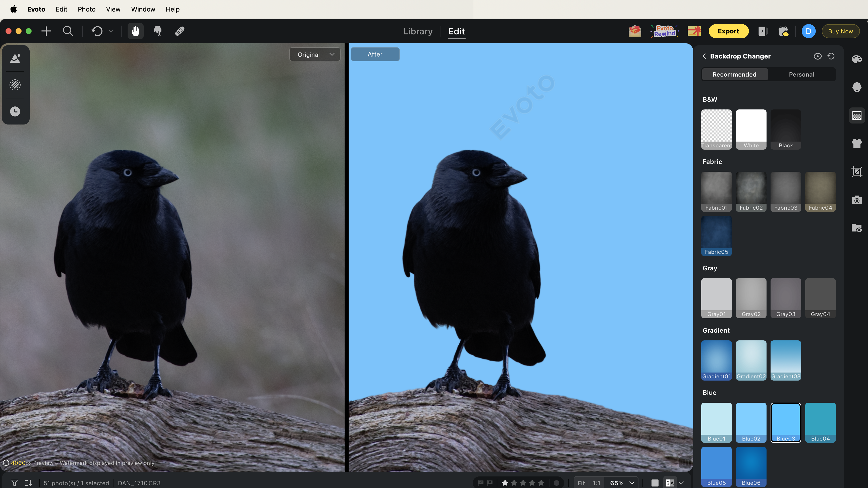Open the Photo menu in menu bar
This screenshot has height=488, width=868.
pos(86,9)
